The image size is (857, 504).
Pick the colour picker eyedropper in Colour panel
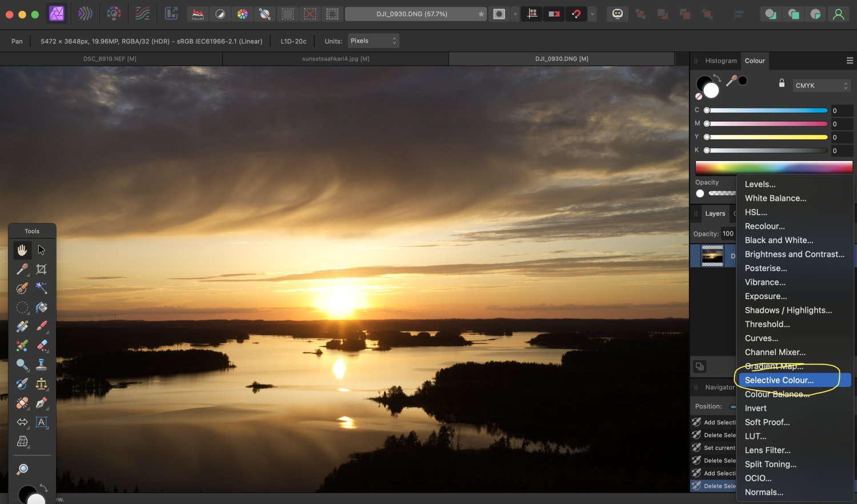click(731, 81)
